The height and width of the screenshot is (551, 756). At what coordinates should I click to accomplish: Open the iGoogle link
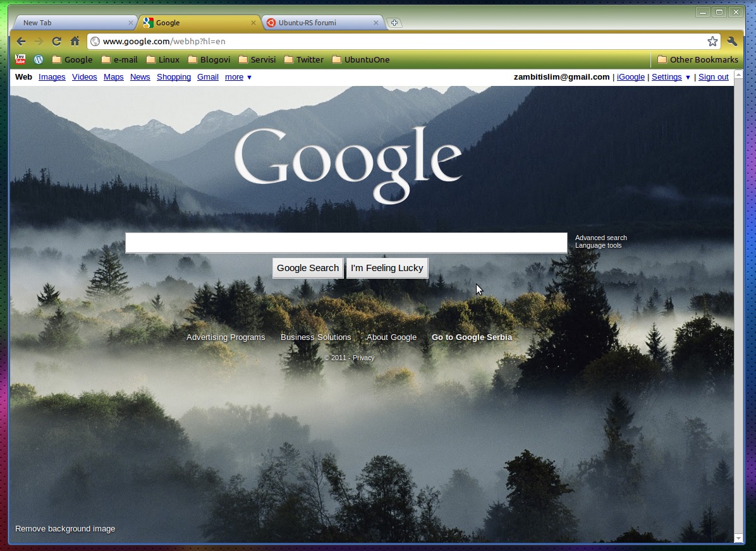pyautogui.click(x=631, y=77)
